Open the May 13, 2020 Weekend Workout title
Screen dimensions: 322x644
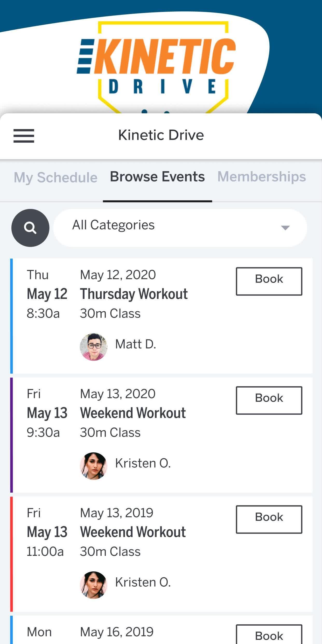coord(133,413)
